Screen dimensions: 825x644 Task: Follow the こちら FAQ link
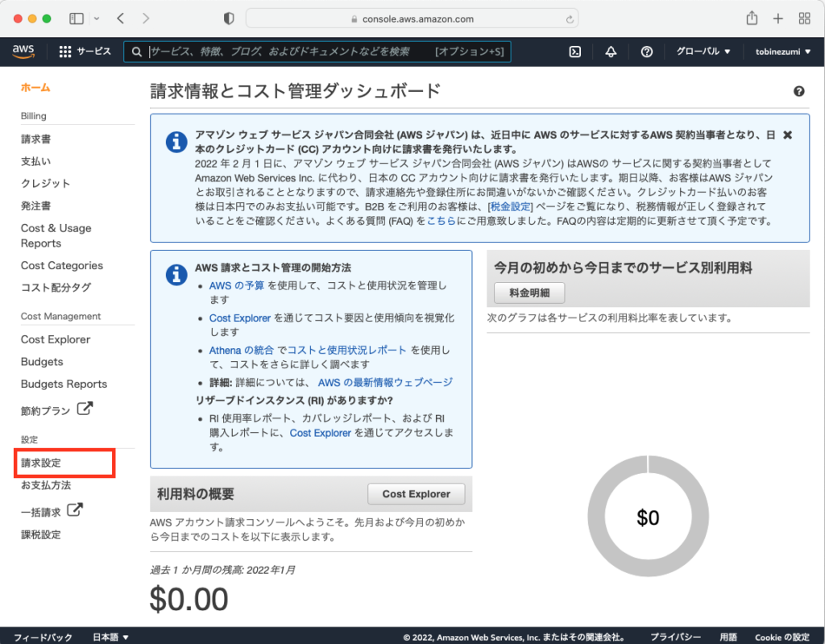pos(442,221)
